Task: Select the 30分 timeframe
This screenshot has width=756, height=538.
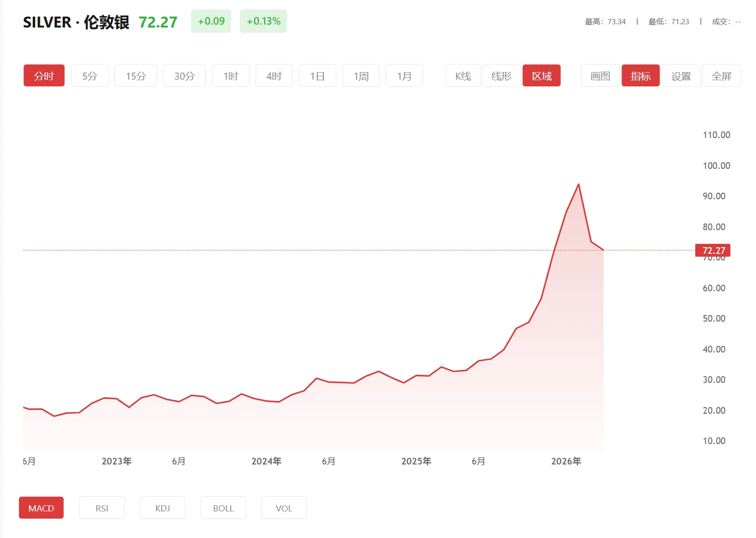Action: (x=184, y=76)
